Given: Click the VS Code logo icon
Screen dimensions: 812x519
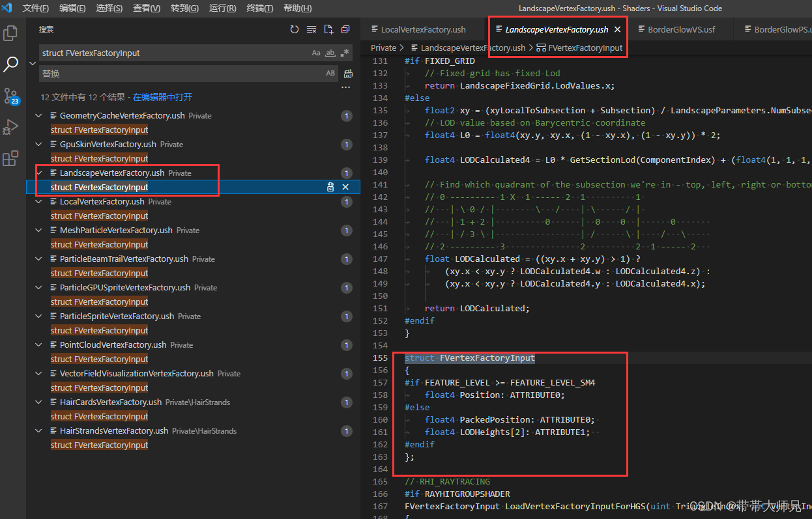Looking at the screenshot, I should tap(7, 8).
